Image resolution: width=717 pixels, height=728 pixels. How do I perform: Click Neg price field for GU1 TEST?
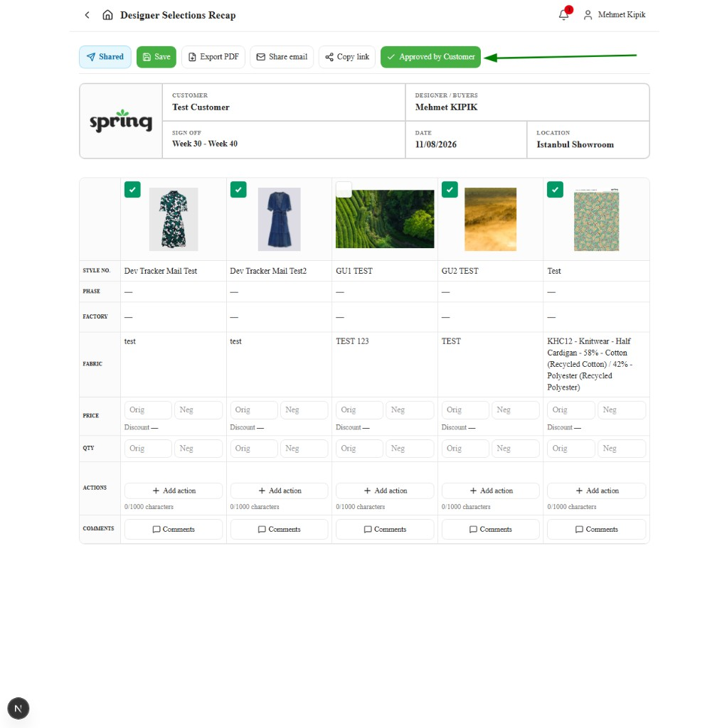410,410
